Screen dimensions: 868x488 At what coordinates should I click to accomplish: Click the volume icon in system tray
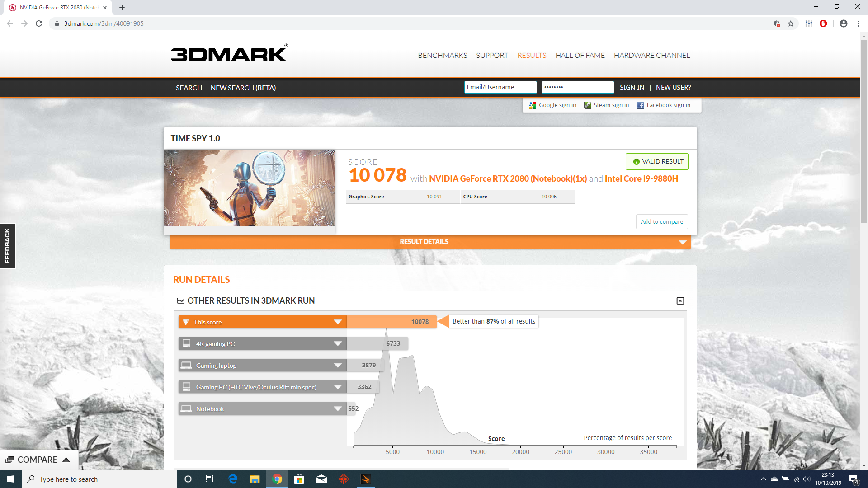point(807,479)
